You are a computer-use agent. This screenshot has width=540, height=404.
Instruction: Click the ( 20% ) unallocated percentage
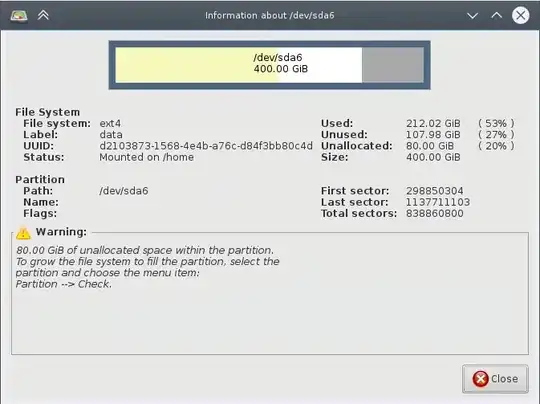click(496, 146)
